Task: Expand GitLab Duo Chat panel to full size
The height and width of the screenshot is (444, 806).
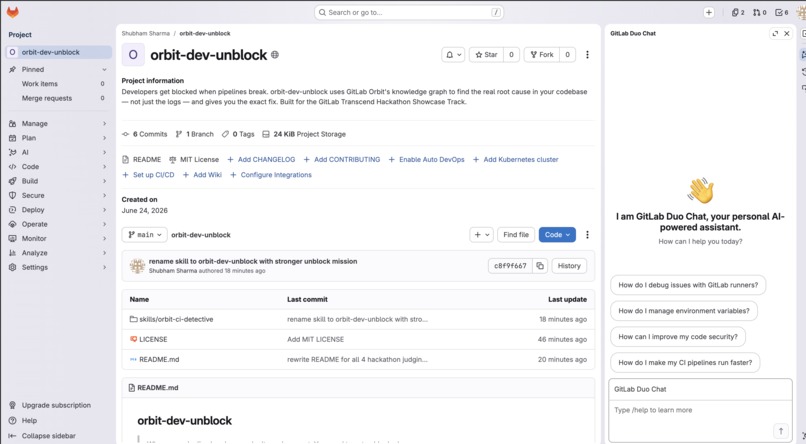Action: (x=775, y=33)
